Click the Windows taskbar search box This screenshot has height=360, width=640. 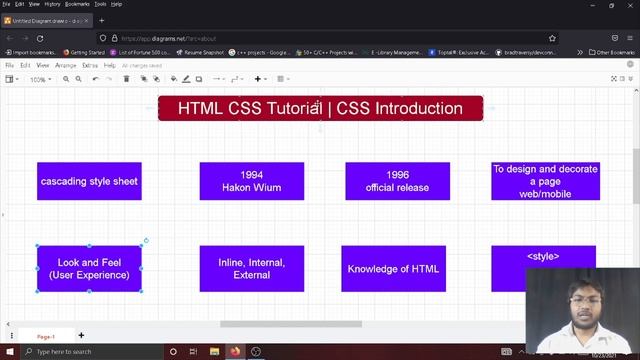[91, 351]
